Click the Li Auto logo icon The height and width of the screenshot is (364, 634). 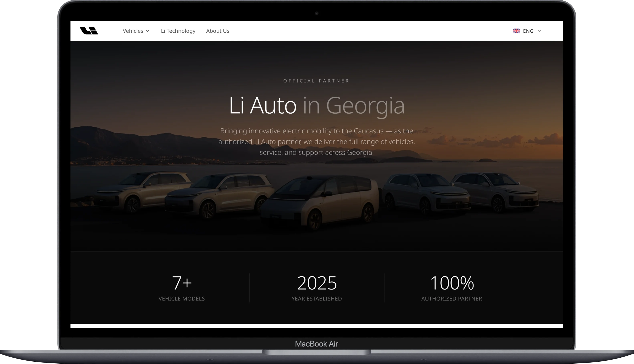[89, 31]
